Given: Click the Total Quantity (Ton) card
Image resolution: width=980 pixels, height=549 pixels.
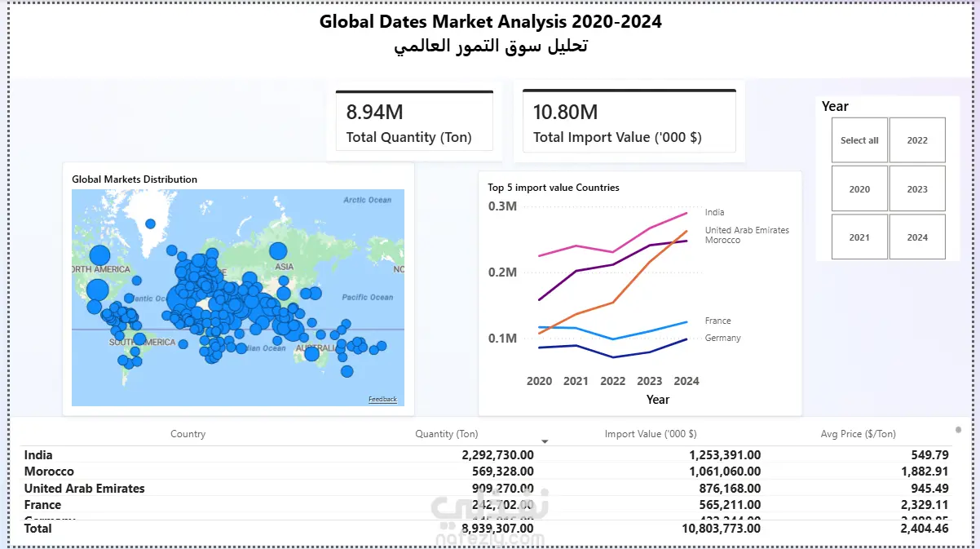Looking at the screenshot, I should point(414,122).
